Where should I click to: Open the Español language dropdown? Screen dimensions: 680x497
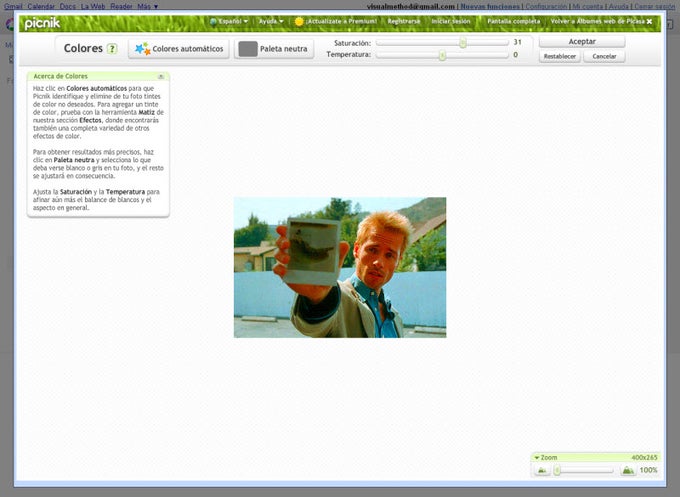click(x=232, y=21)
